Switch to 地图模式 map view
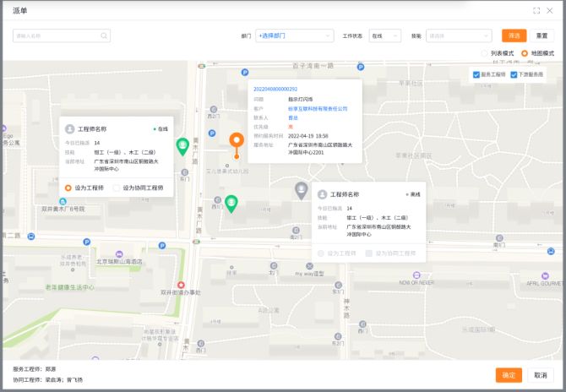Viewport: 566px width, 392px height. pos(524,53)
